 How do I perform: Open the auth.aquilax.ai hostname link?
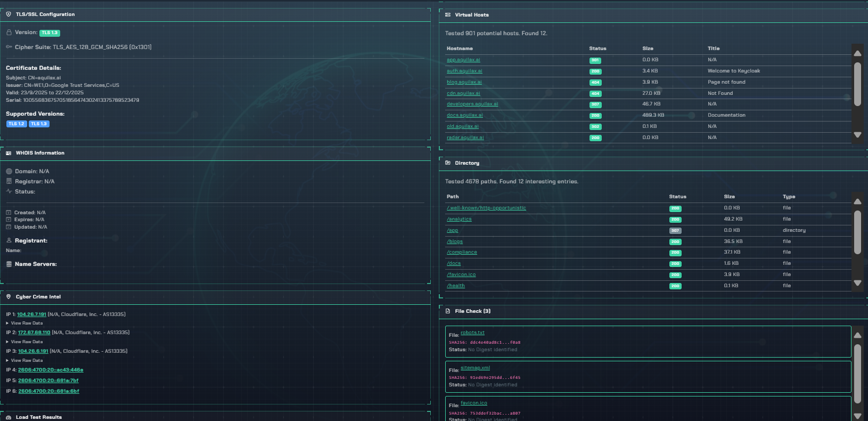(464, 71)
